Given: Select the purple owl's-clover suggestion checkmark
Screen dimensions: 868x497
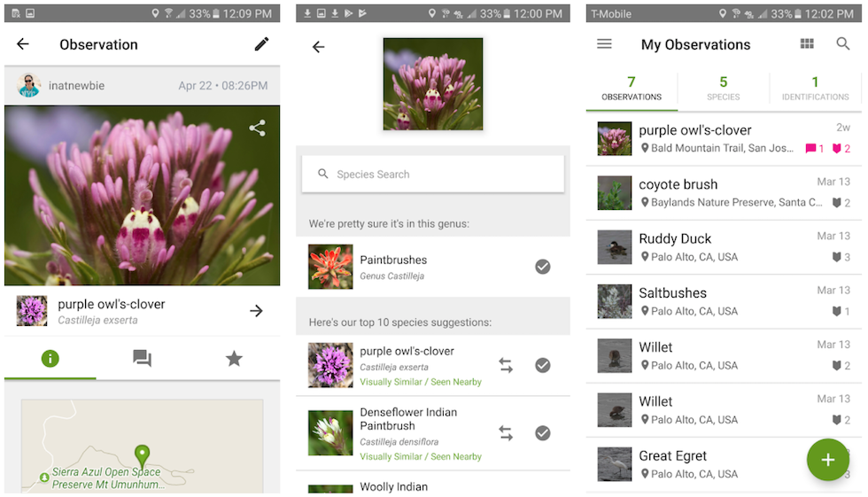Looking at the screenshot, I should tap(543, 365).
